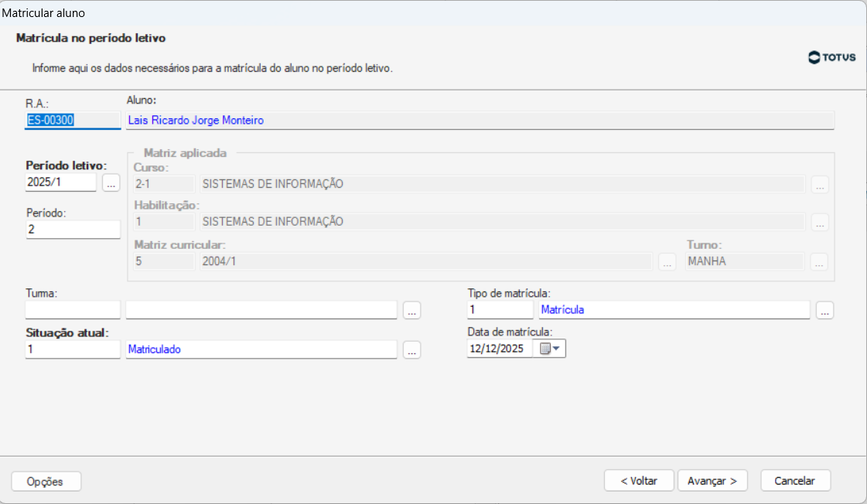Image resolution: width=867 pixels, height=504 pixels.
Task: Open the Período letivo lookup button
Action: coord(111,182)
